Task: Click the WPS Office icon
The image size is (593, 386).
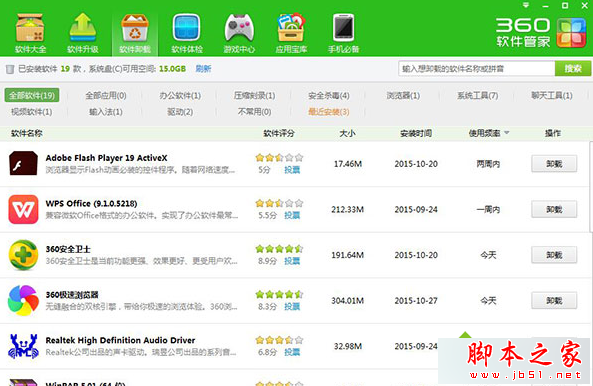Action: click(x=23, y=209)
